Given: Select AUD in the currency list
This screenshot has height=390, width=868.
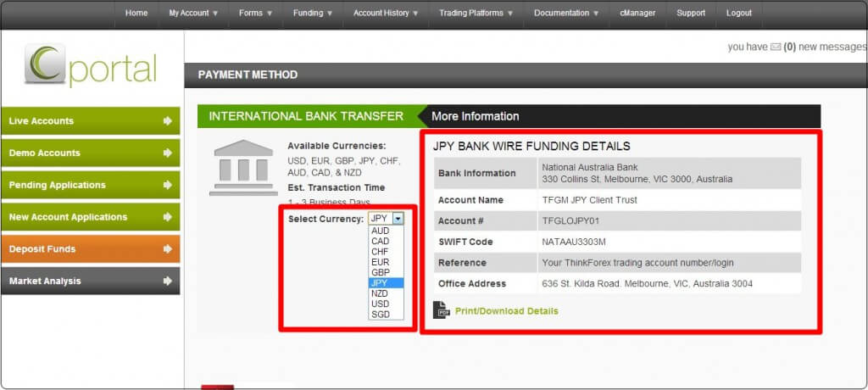Looking at the screenshot, I should coord(387,231).
